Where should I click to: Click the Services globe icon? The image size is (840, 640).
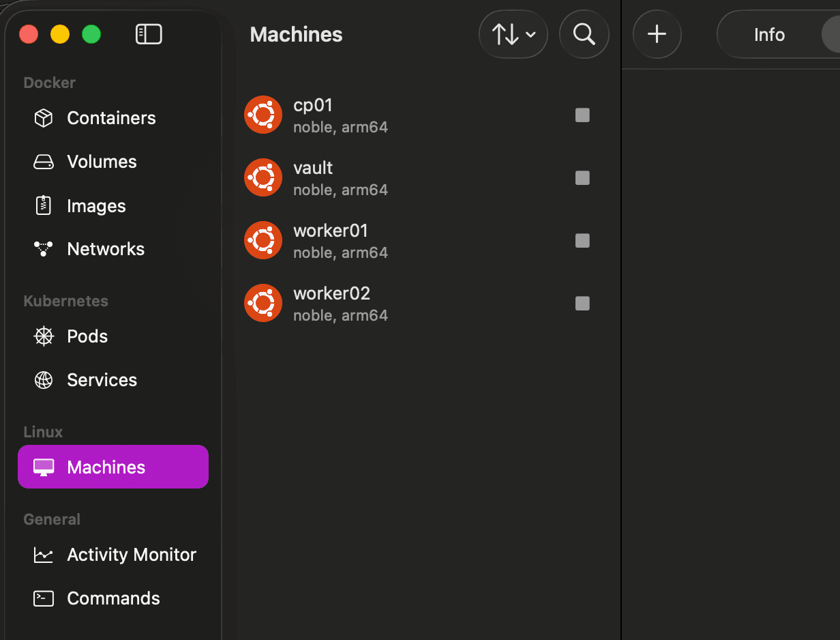44,380
